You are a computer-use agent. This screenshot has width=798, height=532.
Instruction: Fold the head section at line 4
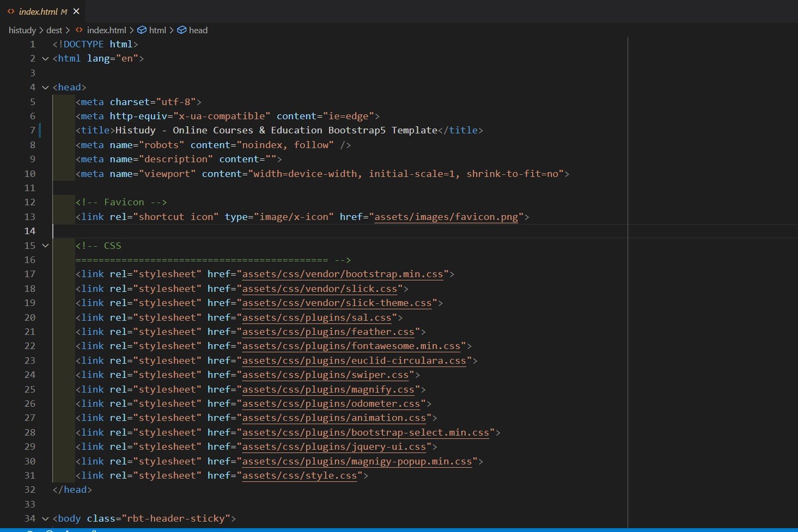[x=46, y=88]
